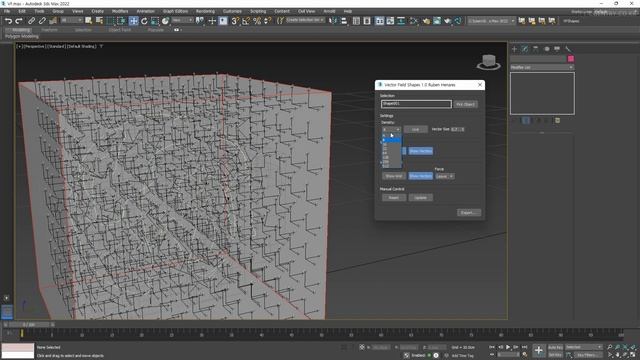This screenshot has width=640, height=360.
Task: Activate the Select Object tool
Action: (88, 21)
